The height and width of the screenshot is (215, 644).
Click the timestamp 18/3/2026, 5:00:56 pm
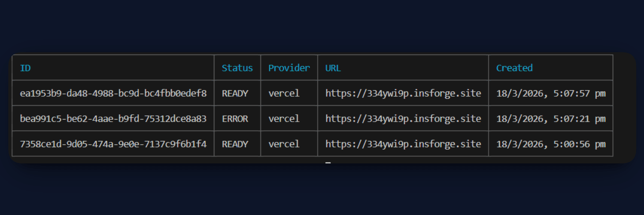click(x=551, y=144)
